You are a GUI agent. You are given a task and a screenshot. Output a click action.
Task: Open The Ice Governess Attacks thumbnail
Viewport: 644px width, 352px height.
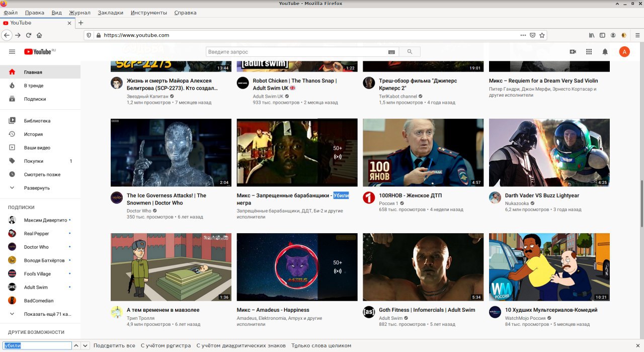click(x=171, y=153)
